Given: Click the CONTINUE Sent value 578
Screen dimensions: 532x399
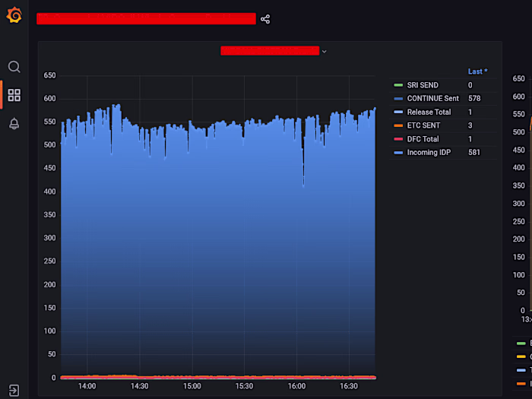Looking at the screenshot, I should [474, 98].
